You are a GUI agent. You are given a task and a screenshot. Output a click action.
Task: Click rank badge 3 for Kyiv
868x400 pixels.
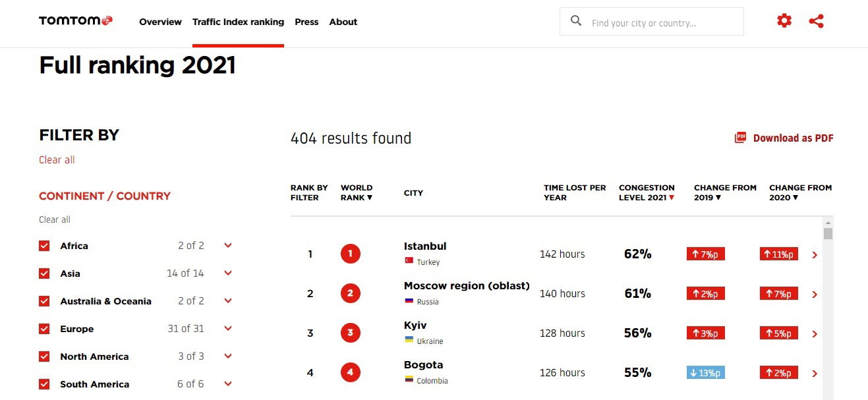pyautogui.click(x=350, y=333)
